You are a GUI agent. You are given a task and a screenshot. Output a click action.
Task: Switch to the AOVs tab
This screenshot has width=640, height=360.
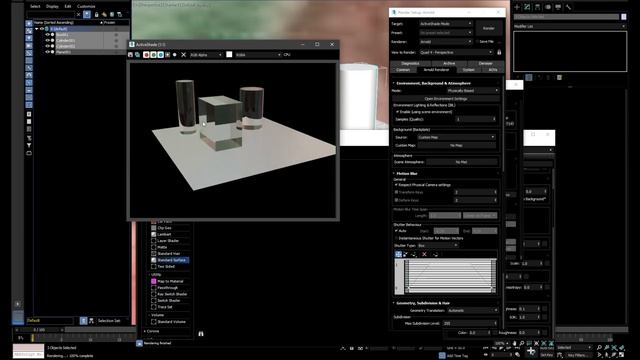click(x=493, y=70)
